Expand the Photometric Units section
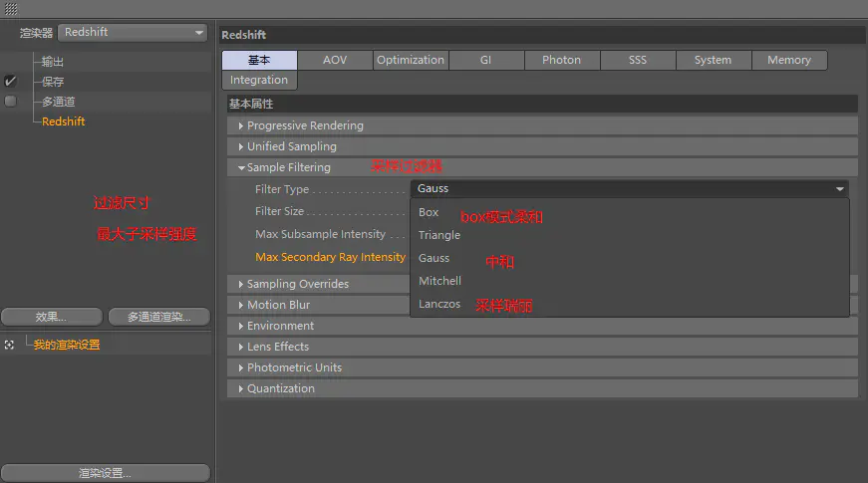 542,367
